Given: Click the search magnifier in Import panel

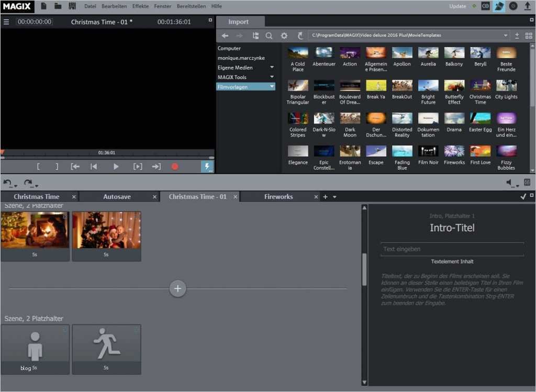Looking at the screenshot, I should 269,36.
